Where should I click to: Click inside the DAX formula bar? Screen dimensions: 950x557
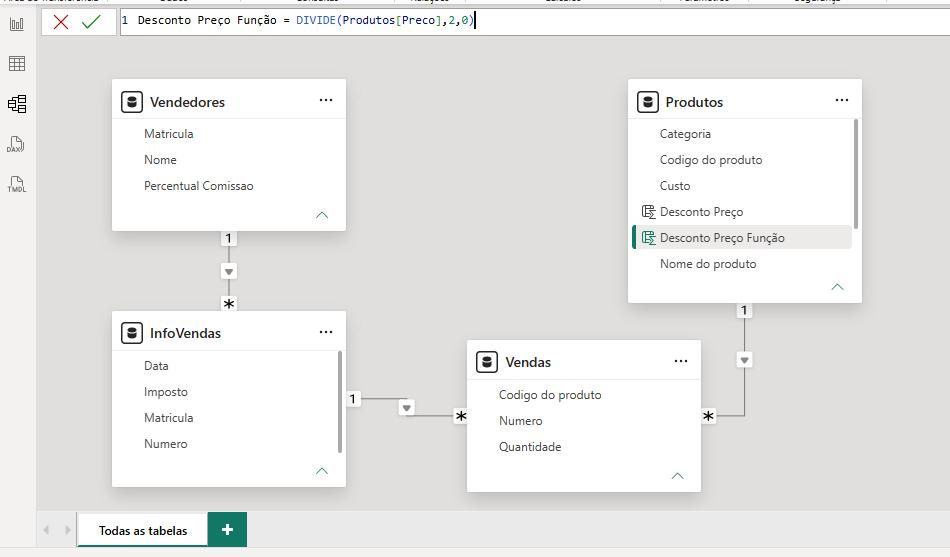pos(533,21)
